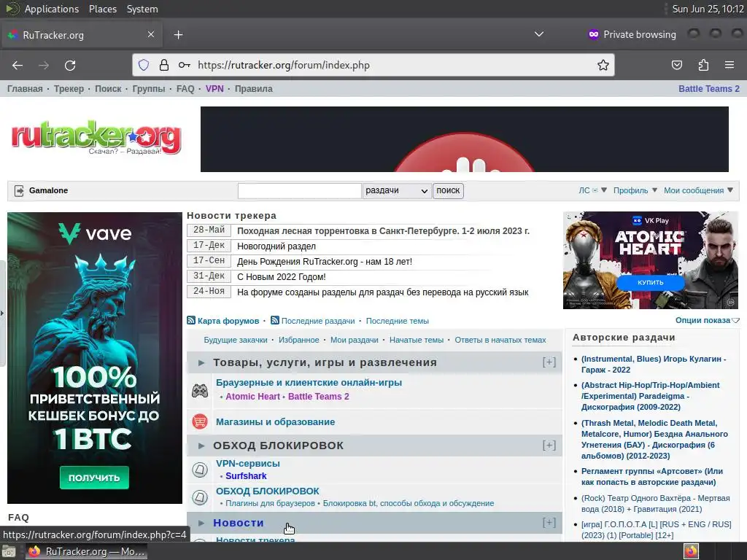Expand Опции показа options
The width and height of the screenshot is (747, 560).
coord(707,321)
